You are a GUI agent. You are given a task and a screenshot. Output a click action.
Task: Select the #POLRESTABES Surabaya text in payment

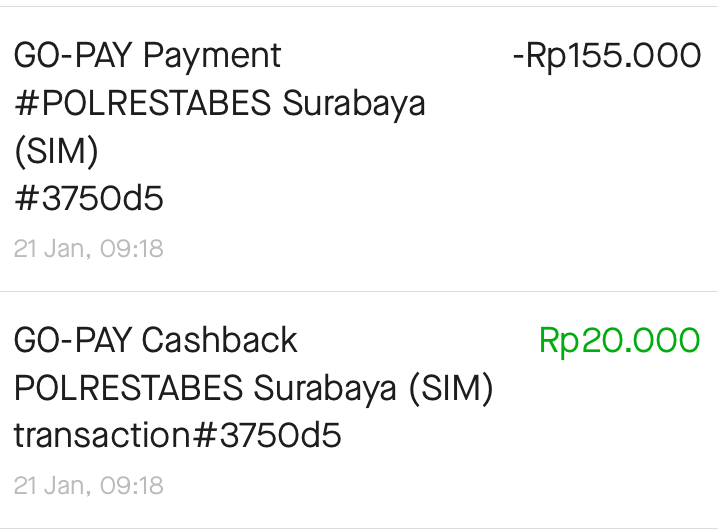220,104
